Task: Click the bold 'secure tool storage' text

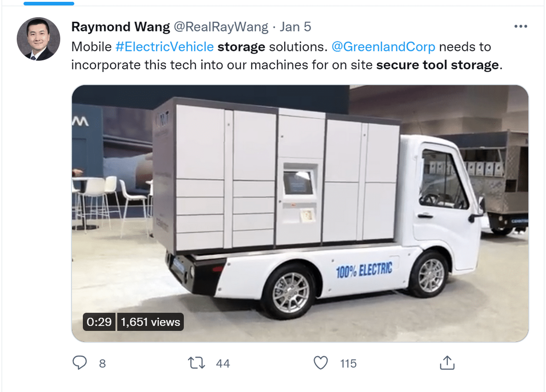Action: pos(437,65)
